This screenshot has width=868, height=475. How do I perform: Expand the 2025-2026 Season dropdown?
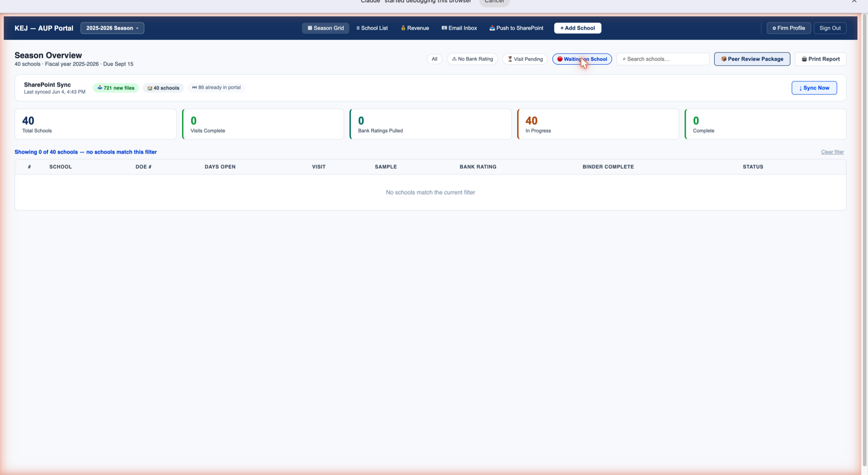[x=112, y=28]
